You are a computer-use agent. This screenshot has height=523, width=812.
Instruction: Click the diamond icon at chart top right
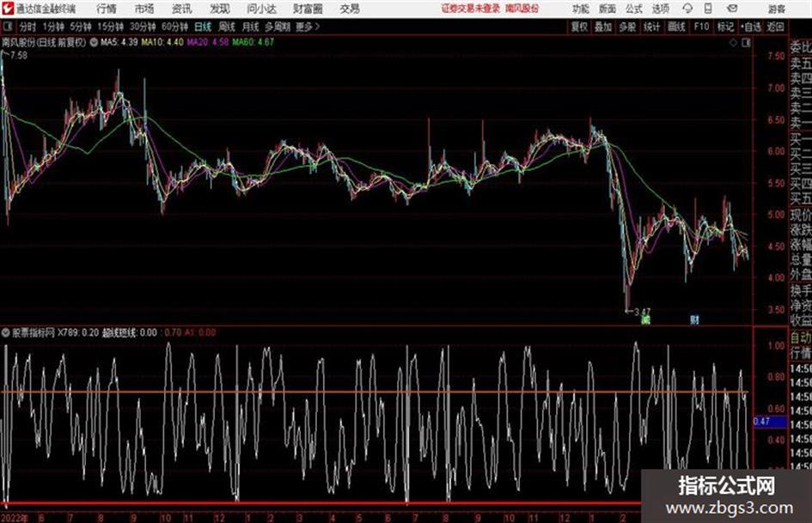[733, 43]
